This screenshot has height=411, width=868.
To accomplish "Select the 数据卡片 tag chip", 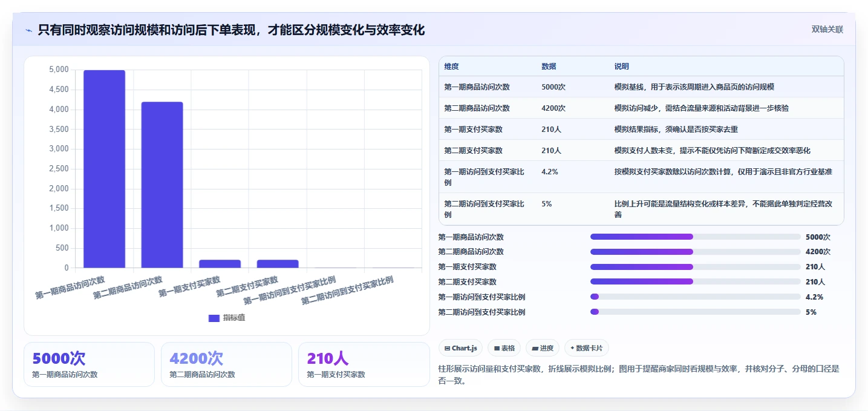I will 587,348.
